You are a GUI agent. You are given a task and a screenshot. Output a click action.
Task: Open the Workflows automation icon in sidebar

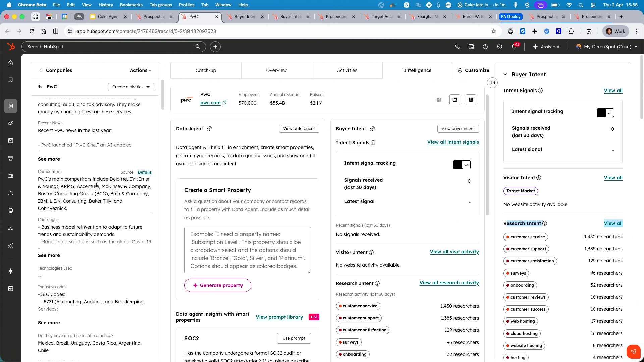11,228
